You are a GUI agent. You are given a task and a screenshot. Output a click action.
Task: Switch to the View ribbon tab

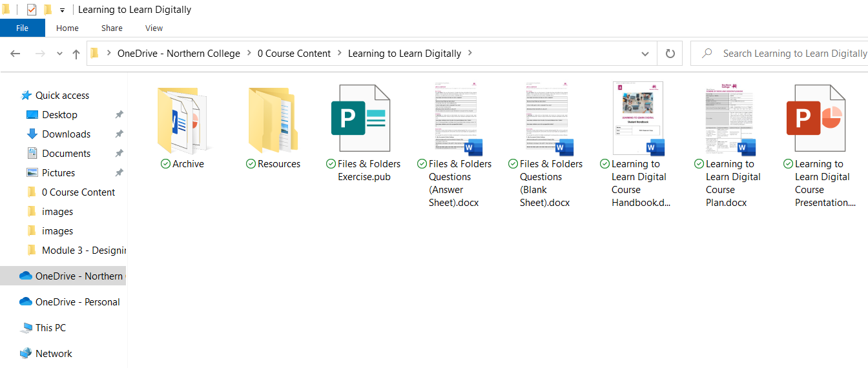tap(154, 28)
